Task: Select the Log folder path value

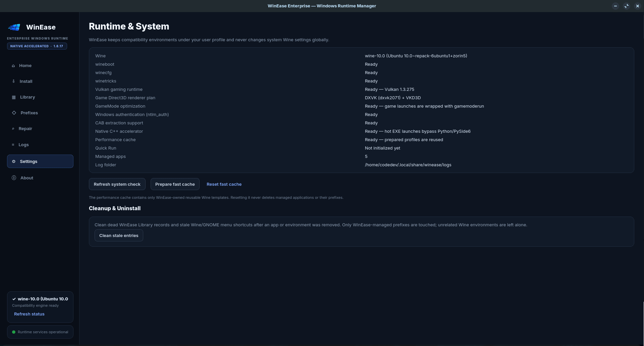Action: tap(408, 165)
